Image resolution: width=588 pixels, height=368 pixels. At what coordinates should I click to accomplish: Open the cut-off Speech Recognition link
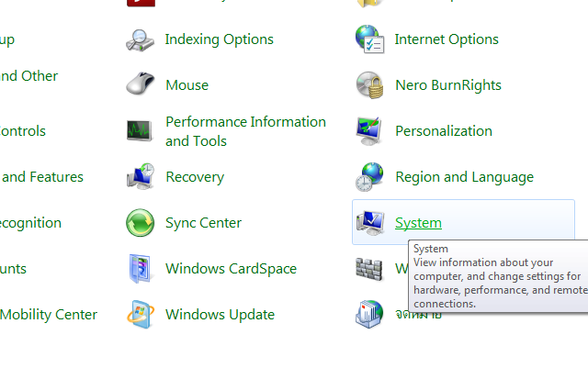coord(30,223)
